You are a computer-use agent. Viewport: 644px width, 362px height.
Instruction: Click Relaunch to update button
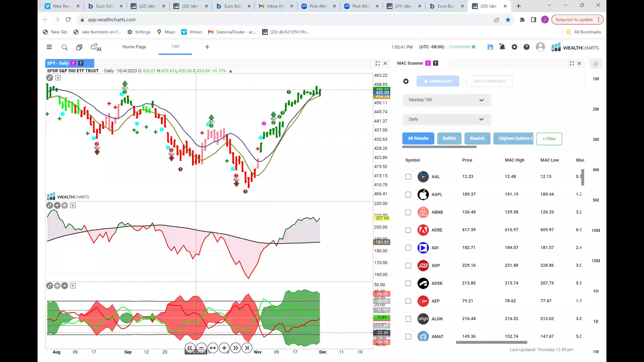pyautogui.click(x=577, y=20)
